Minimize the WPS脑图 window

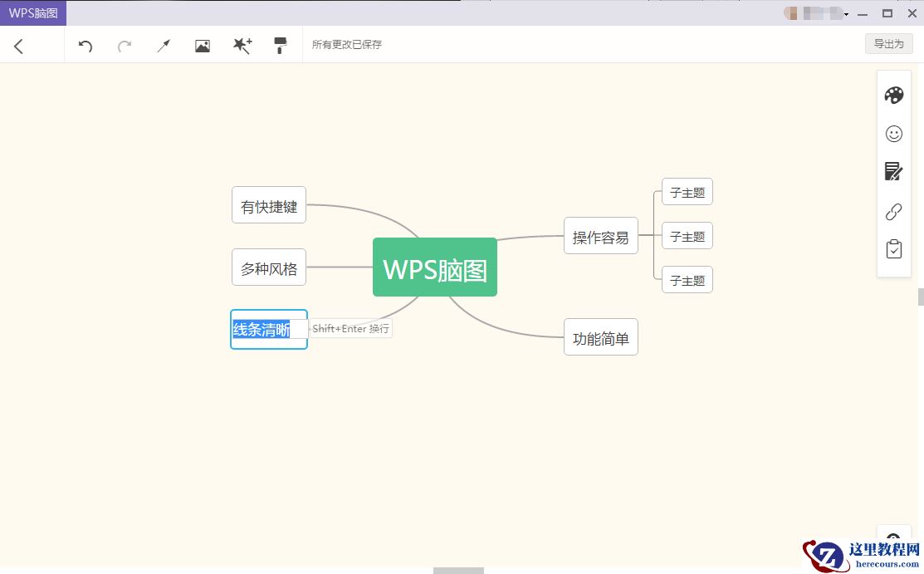[862, 13]
